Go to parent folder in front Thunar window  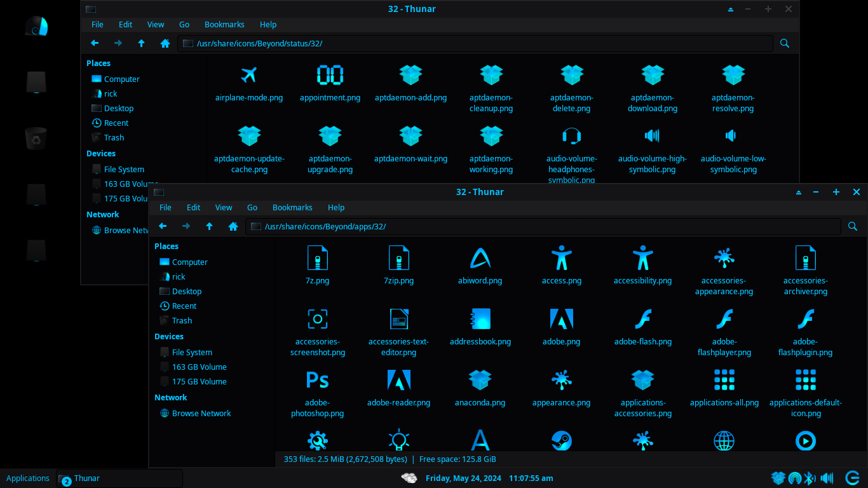209,226
